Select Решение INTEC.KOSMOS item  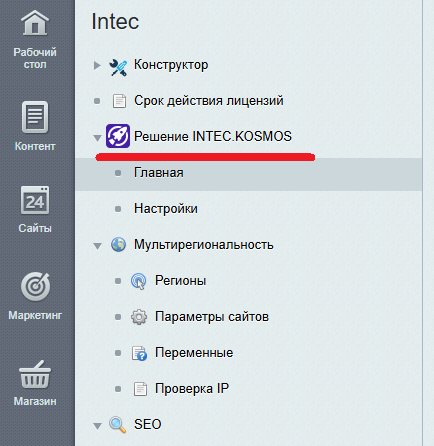point(213,136)
